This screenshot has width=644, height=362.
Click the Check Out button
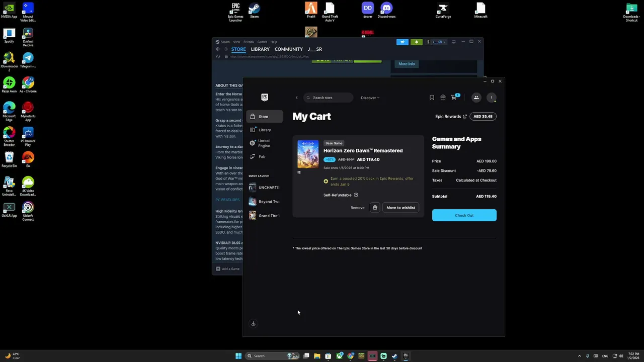click(464, 215)
